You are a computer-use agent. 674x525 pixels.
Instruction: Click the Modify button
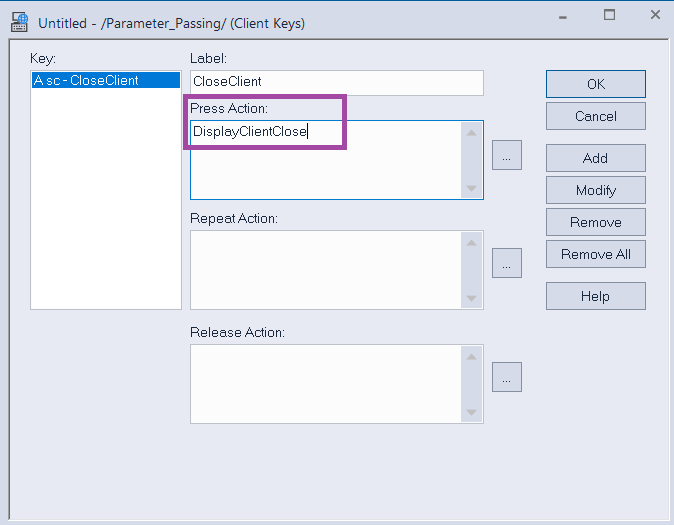point(596,190)
